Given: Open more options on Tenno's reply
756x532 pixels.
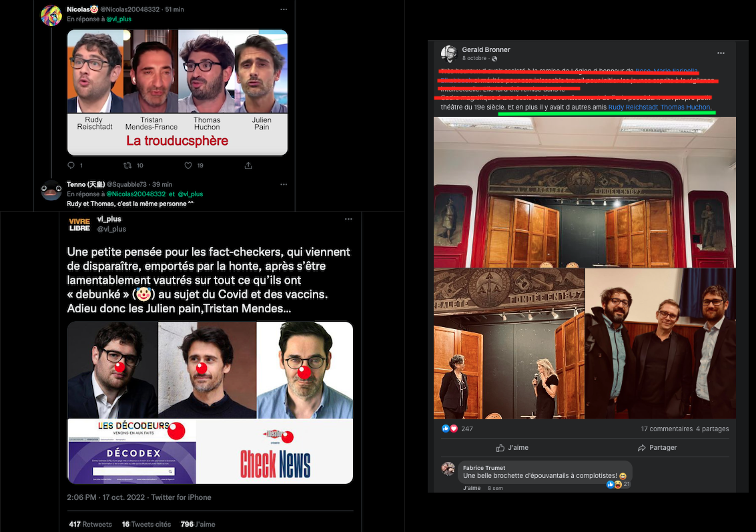Looking at the screenshot, I should pyautogui.click(x=284, y=184).
